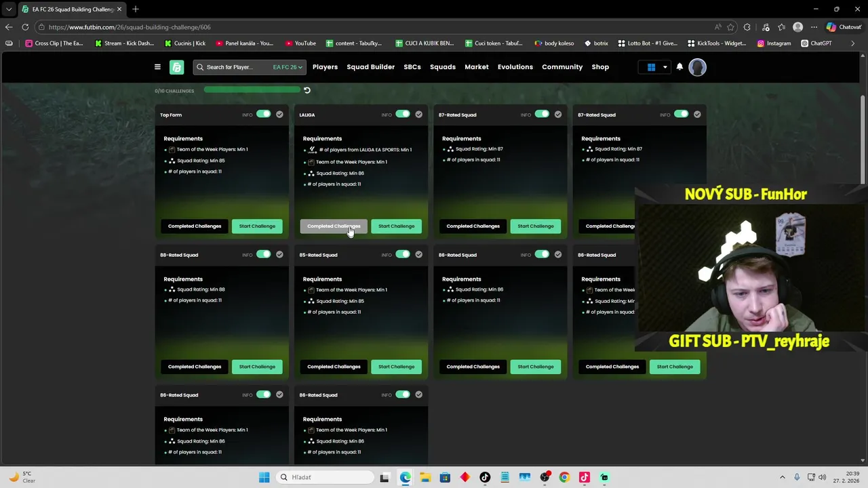
Task: Disable the LALIGA challenge toggle
Action: [x=403, y=114]
